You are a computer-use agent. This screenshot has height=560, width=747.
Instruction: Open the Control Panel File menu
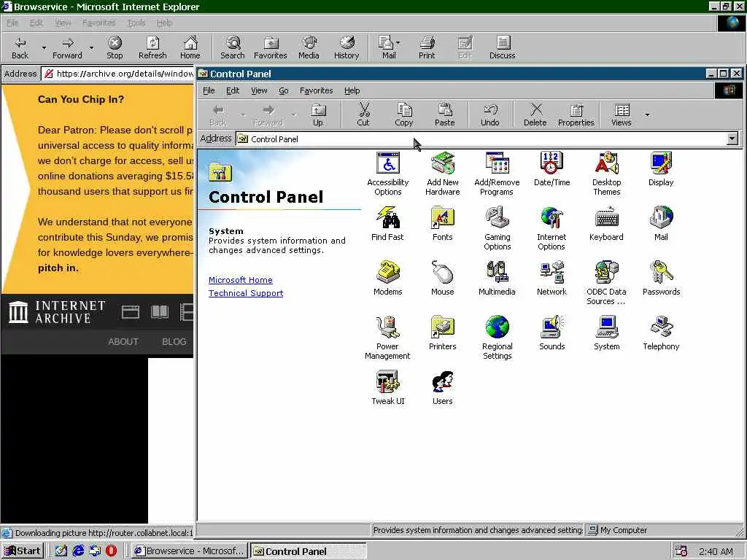[x=209, y=90]
